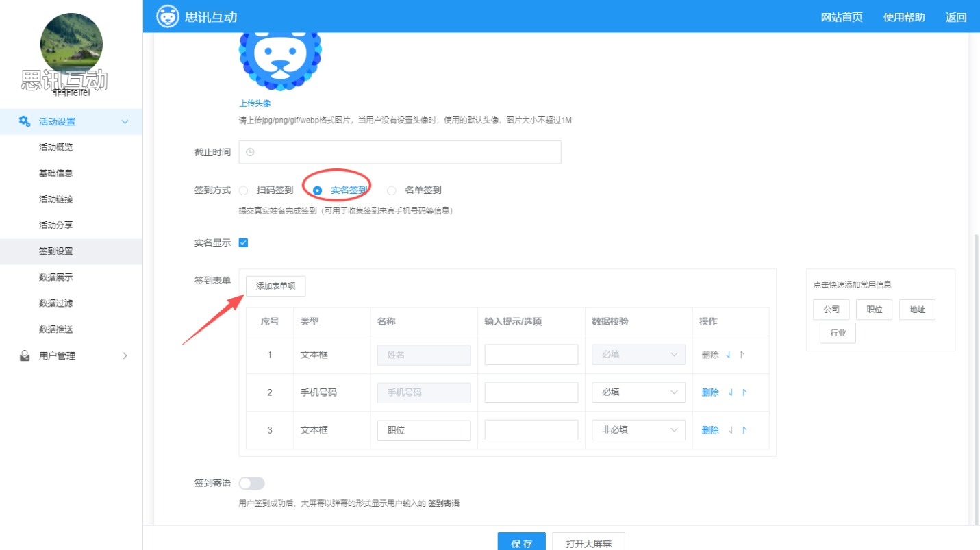Click the 输入提示 input field for 职位 row
This screenshot has height=550, width=980.
point(531,430)
